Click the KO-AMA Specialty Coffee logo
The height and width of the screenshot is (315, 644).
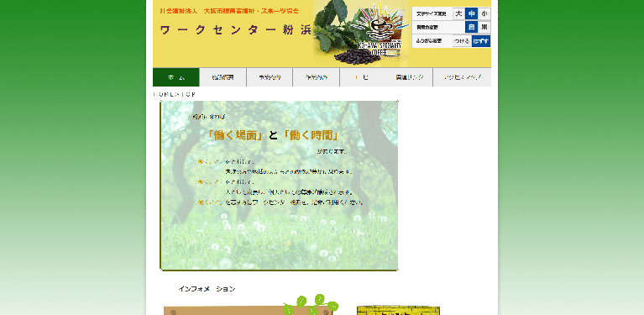(380, 29)
